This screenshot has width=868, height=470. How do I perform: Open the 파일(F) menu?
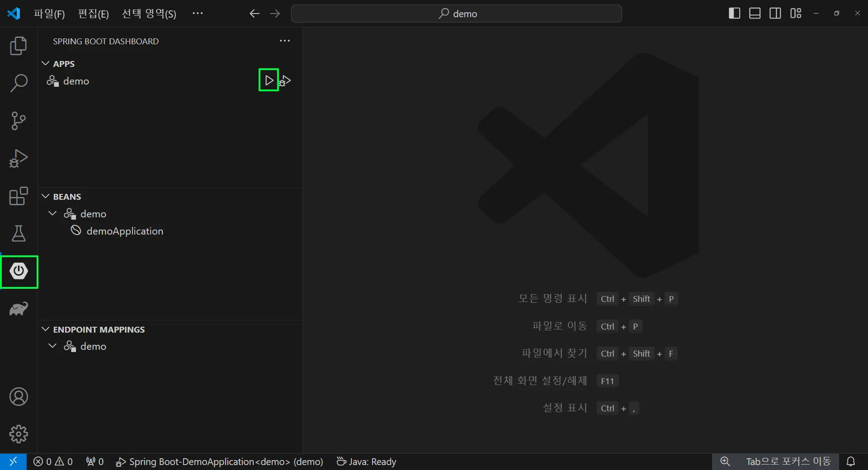pos(49,14)
